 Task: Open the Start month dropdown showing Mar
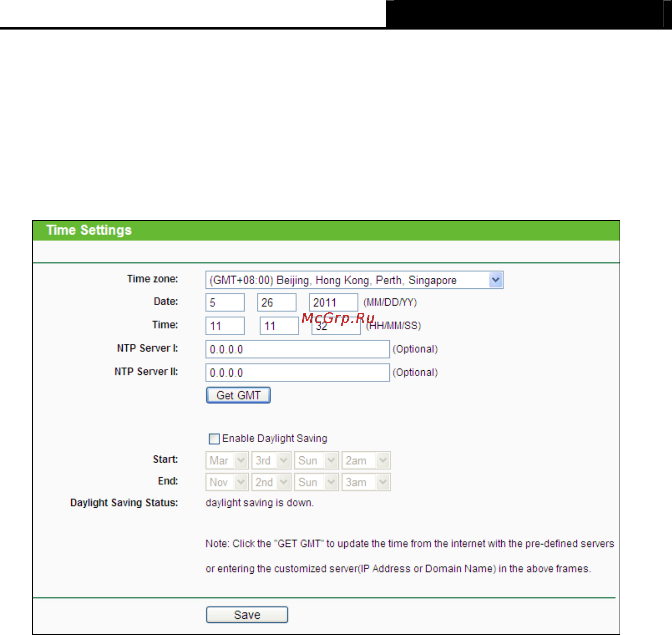(x=227, y=460)
